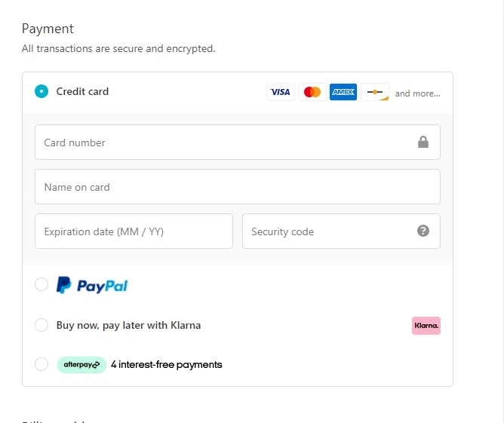Focus the Name on card field
Screen dimensions: 504x423
click(x=237, y=187)
